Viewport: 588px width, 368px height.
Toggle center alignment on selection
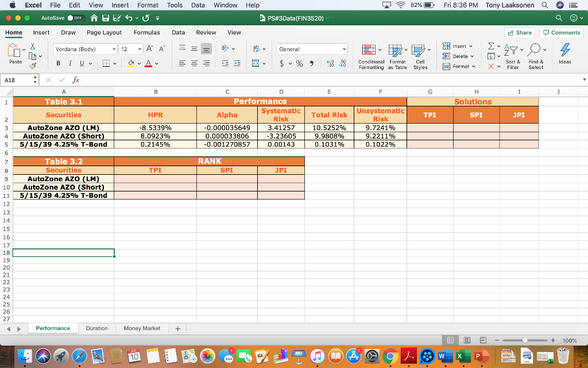194,62
